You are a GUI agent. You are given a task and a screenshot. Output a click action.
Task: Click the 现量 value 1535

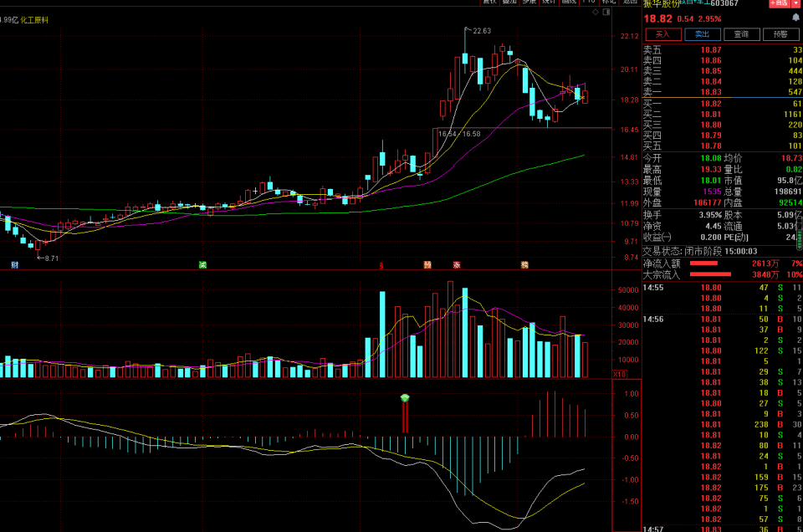pyautogui.click(x=712, y=192)
